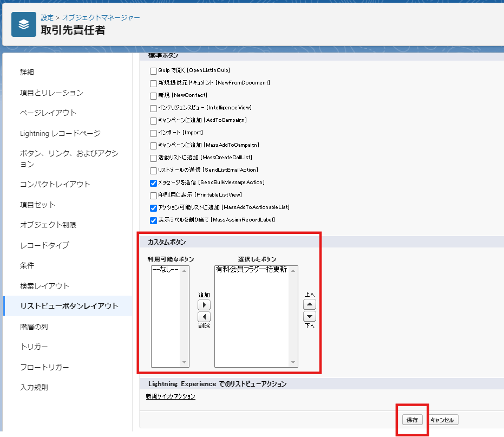Uncheck メッセージを送信 [SendBulkMessageAction] checkbox

pos(154,183)
